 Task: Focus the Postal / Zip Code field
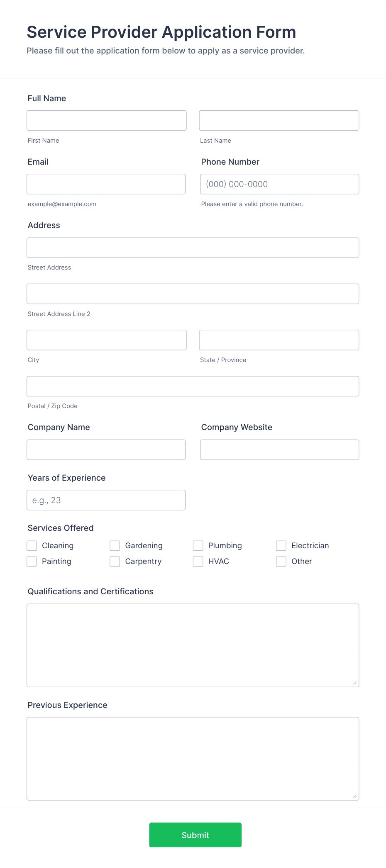point(193,386)
